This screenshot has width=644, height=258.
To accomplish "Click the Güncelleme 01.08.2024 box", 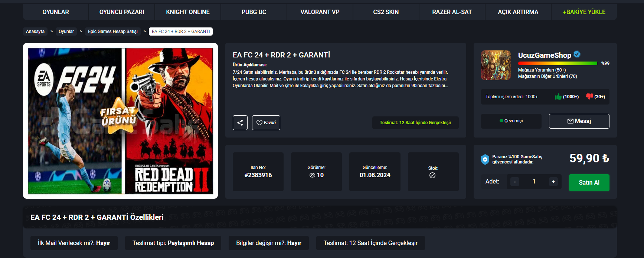I will click(375, 172).
